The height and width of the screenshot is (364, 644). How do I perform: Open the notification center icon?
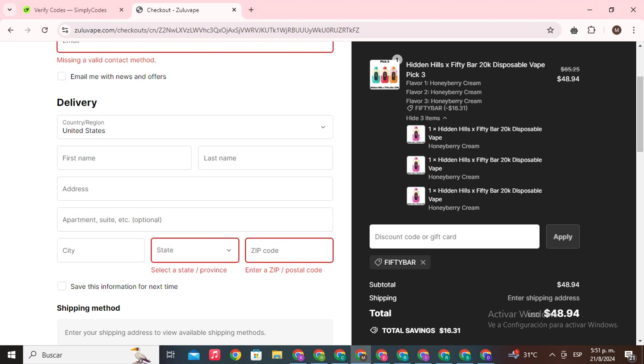coord(630,355)
